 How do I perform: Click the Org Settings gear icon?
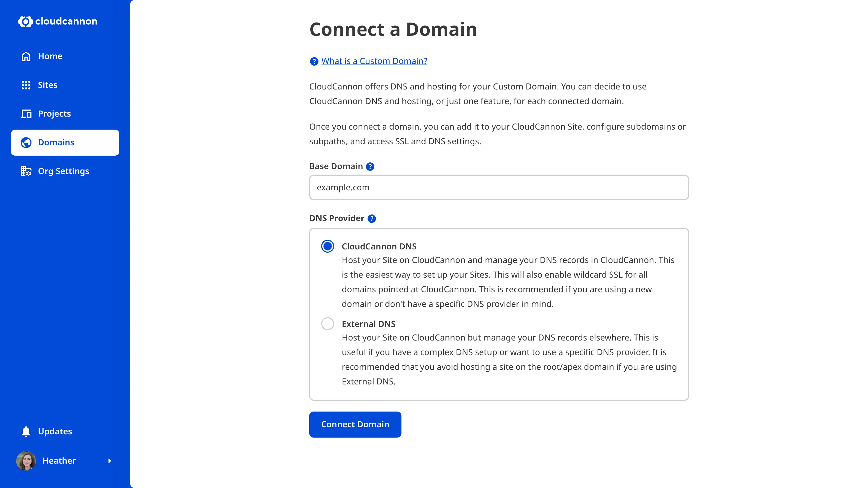[x=26, y=171]
